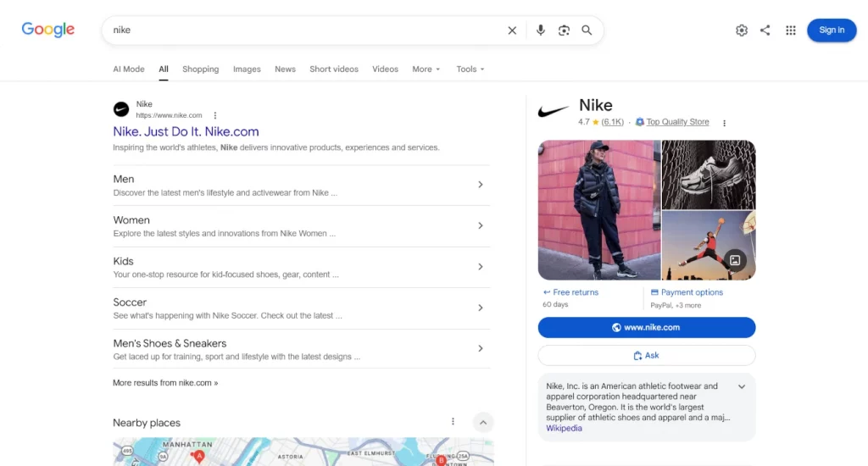Open search by image camera icon

click(564, 31)
